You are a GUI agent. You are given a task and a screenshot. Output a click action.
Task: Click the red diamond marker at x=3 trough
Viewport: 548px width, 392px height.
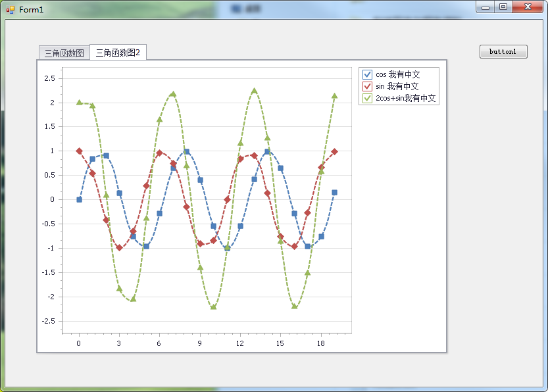[120, 248]
